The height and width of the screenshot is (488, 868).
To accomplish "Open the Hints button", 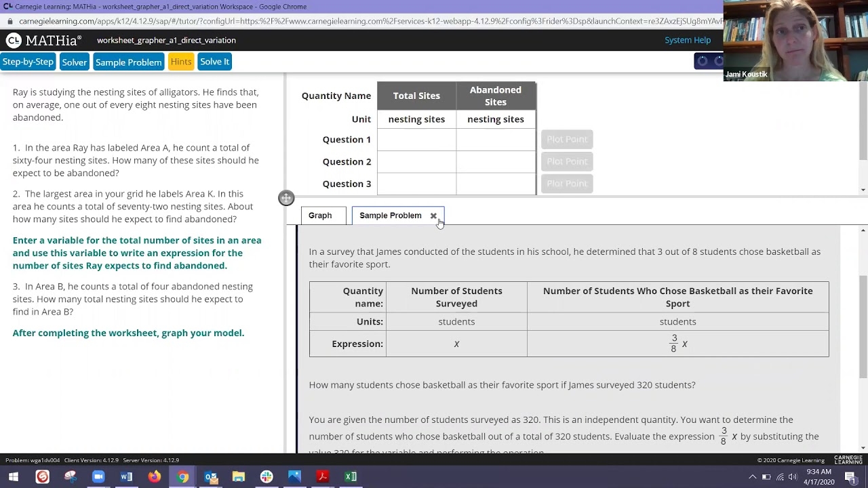I will tap(181, 62).
